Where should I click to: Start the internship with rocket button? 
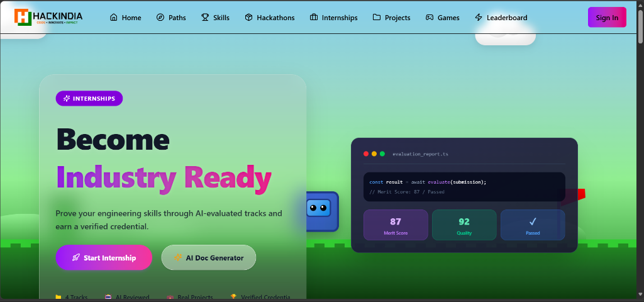104,257
